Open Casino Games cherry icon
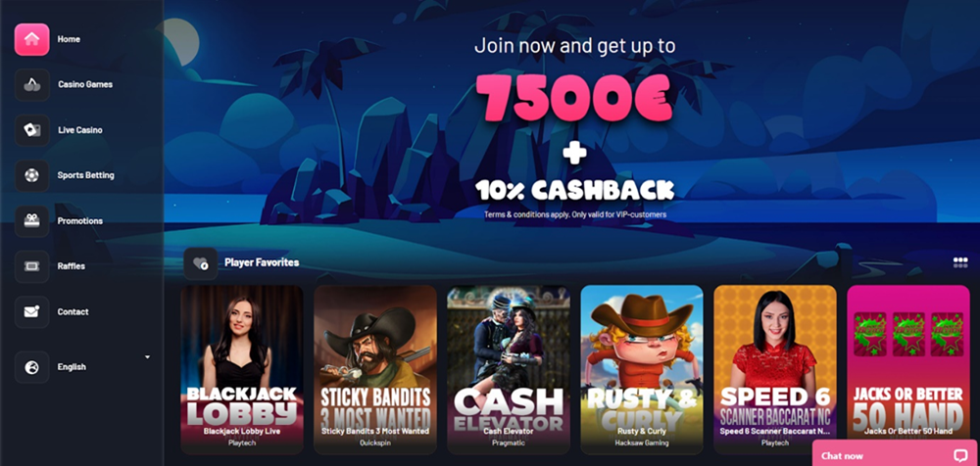Screen dimensions: 980x466 (x=32, y=84)
